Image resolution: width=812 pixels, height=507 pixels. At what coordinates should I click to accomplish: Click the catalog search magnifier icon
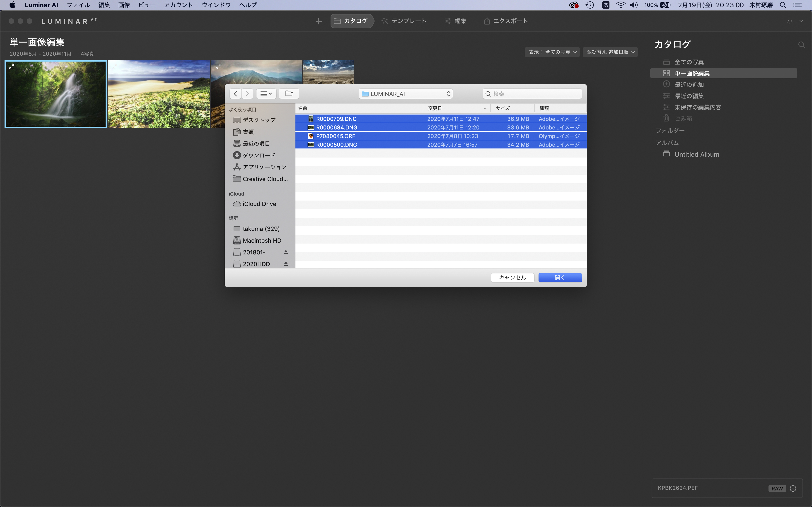click(x=801, y=45)
